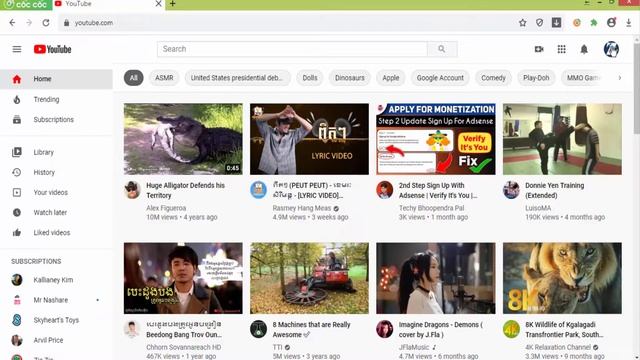Click the download arrow extension icon

click(x=557, y=22)
